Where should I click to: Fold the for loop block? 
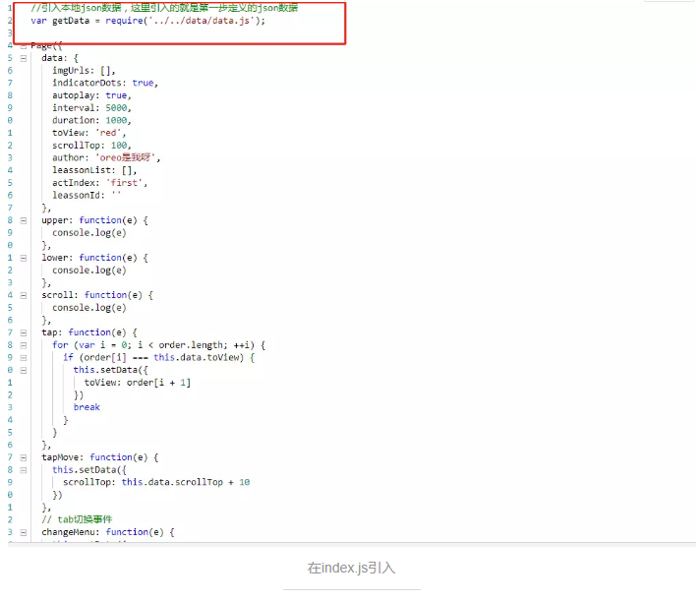pos(22,345)
